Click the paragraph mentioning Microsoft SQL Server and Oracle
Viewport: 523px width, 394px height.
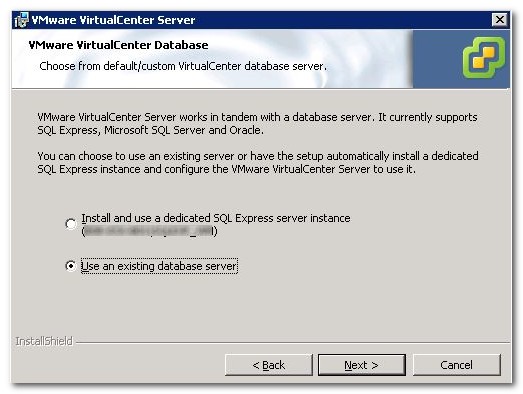pos(257,123)
